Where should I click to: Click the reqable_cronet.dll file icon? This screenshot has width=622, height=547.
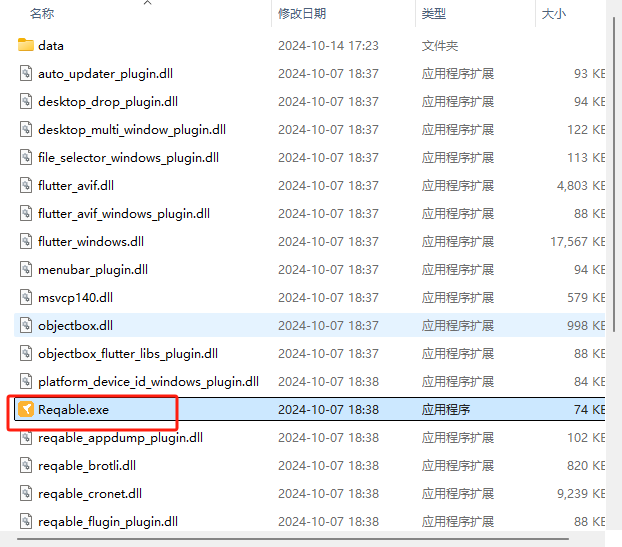point(26,493)
